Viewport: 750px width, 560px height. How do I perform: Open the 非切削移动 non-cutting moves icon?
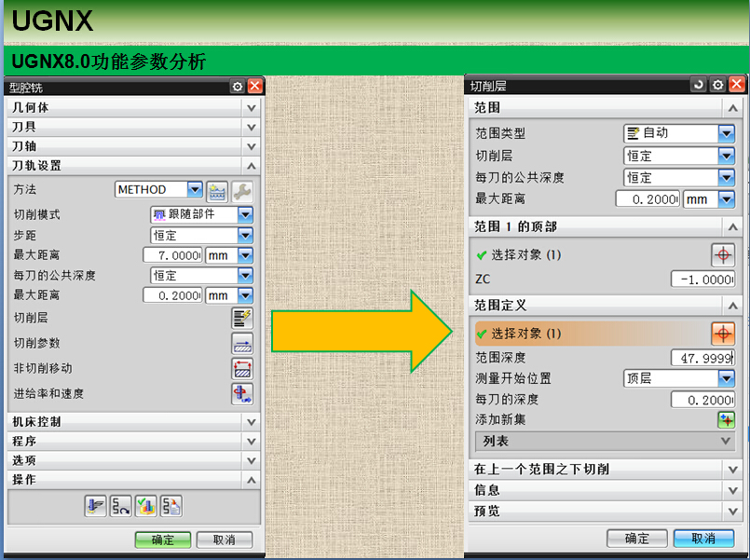click(x=242, y=369)
